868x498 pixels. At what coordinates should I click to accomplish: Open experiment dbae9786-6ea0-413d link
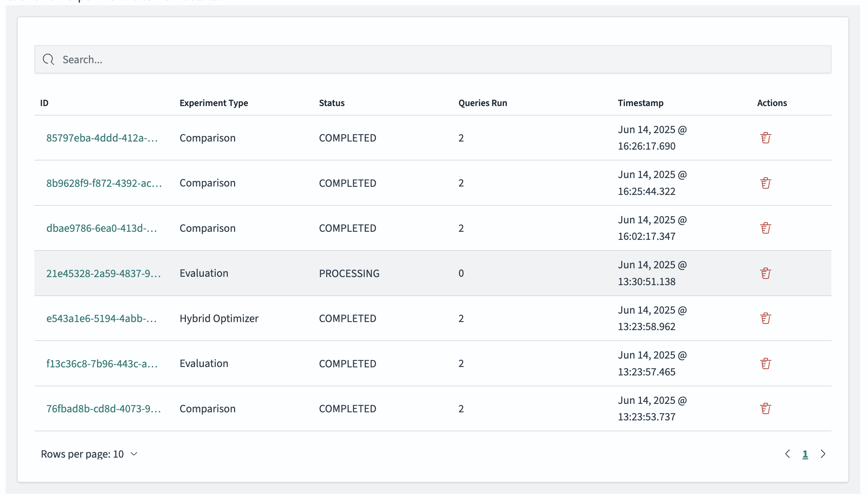(x=102, y=228)
